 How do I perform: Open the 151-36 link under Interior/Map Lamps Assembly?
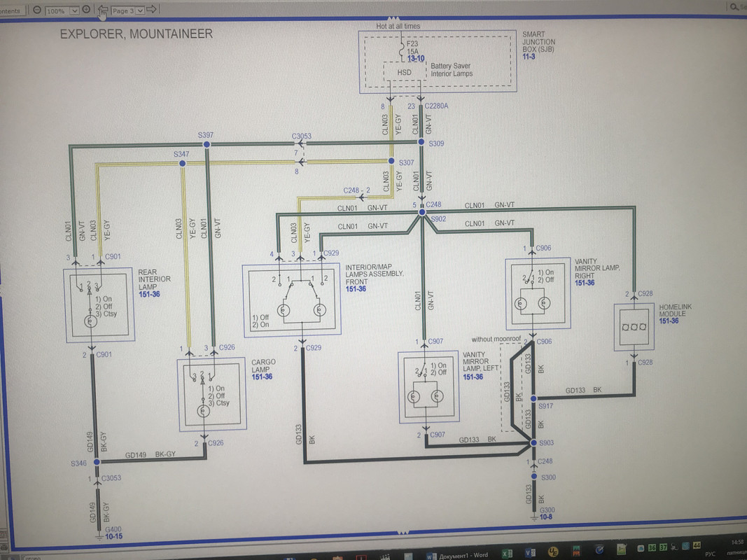point(356,289)
